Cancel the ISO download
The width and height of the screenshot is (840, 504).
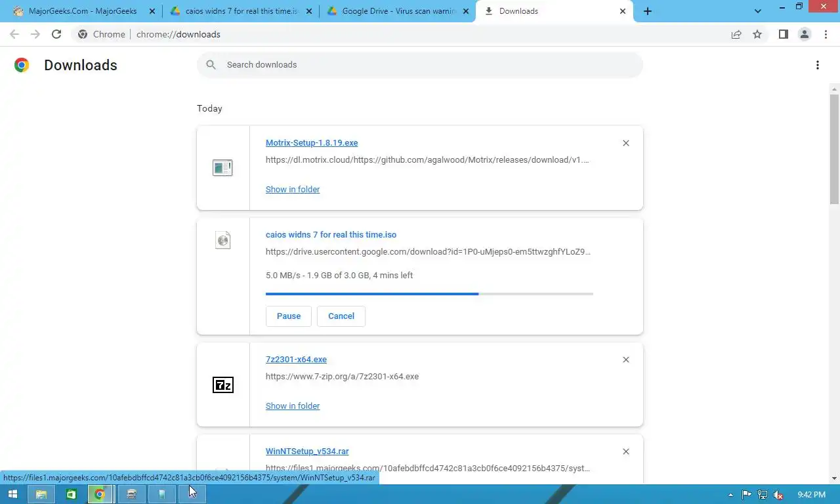[x=341, y=316]
